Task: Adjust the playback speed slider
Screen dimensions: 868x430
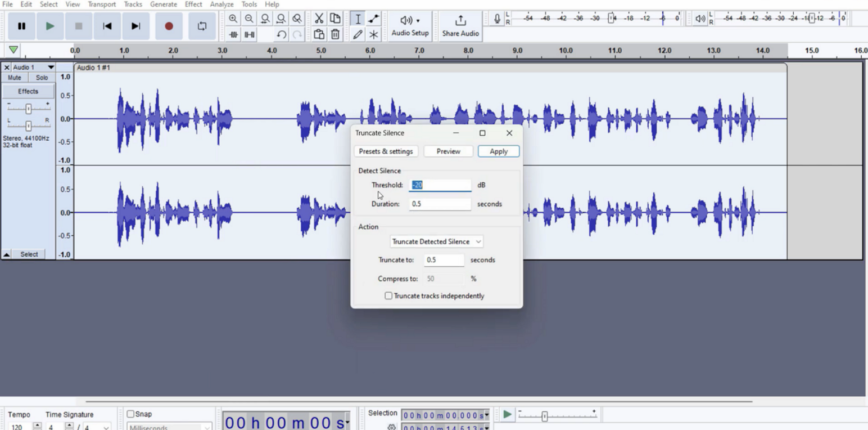Action: coord(557,415)
